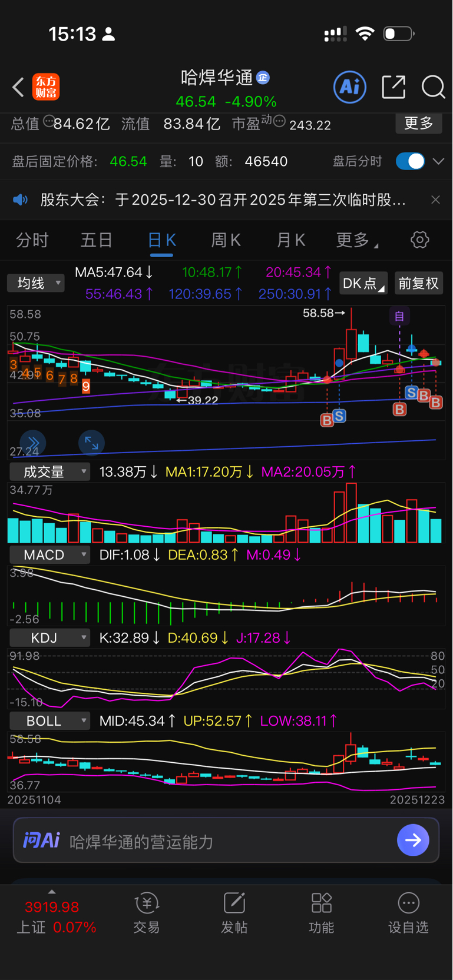Toggle the 盘后分时 switch
The width and height of the screenshot is (453, 980).
point(410,161)
